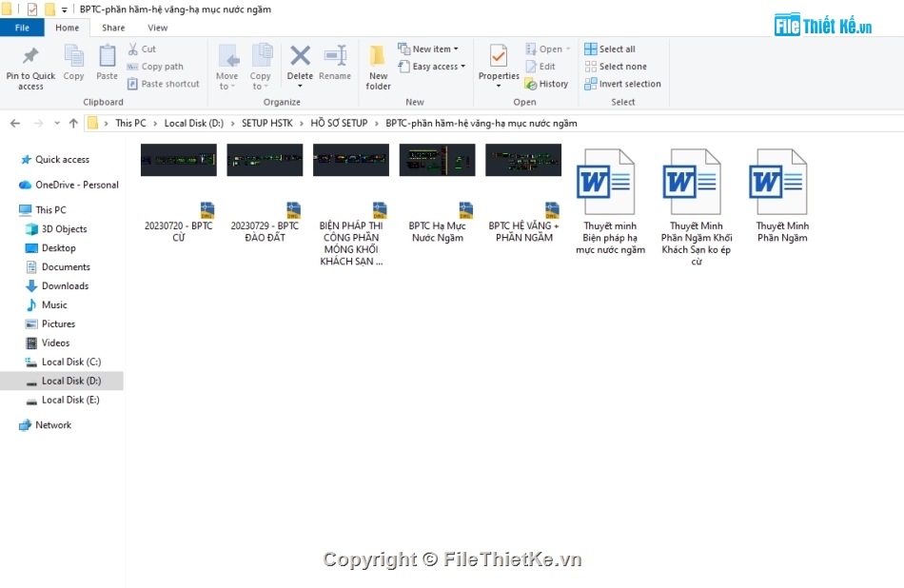The height and width of the screenshot is (588, 904).
Task: Open the Properties ribbon button
Action: pyautogui.click(x=499, y=59)
